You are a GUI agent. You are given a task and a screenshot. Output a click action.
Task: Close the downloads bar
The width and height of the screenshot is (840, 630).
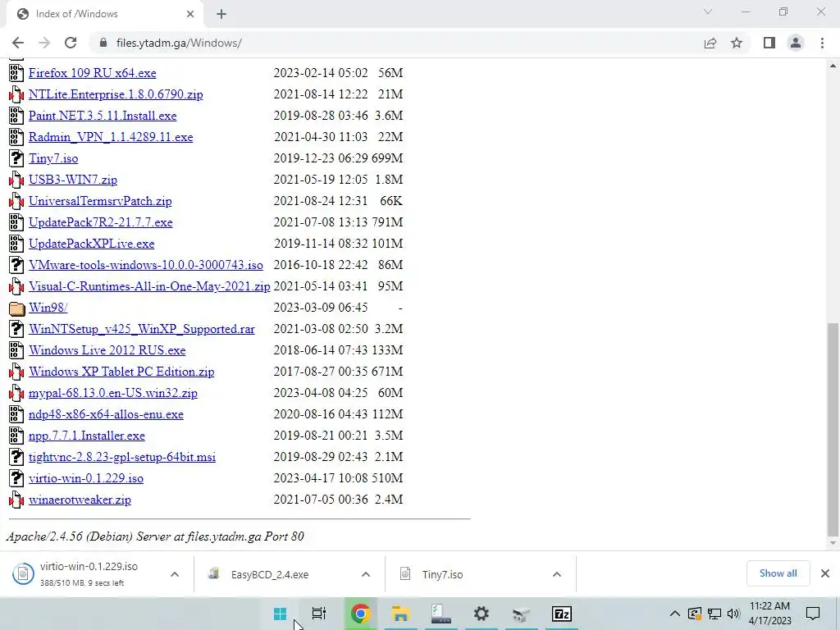pyautogui.click(x=825, y=573)
